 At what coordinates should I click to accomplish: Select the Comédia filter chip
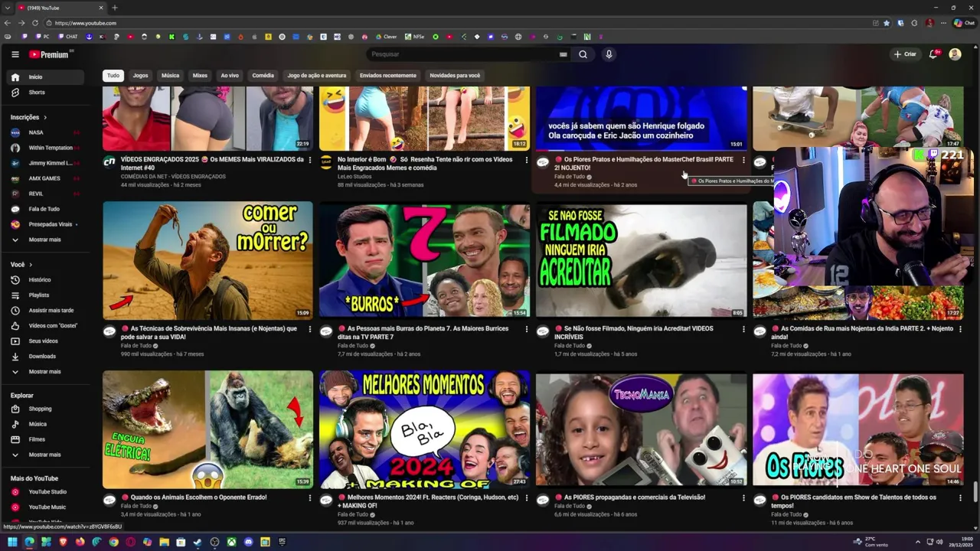(263, 76)
